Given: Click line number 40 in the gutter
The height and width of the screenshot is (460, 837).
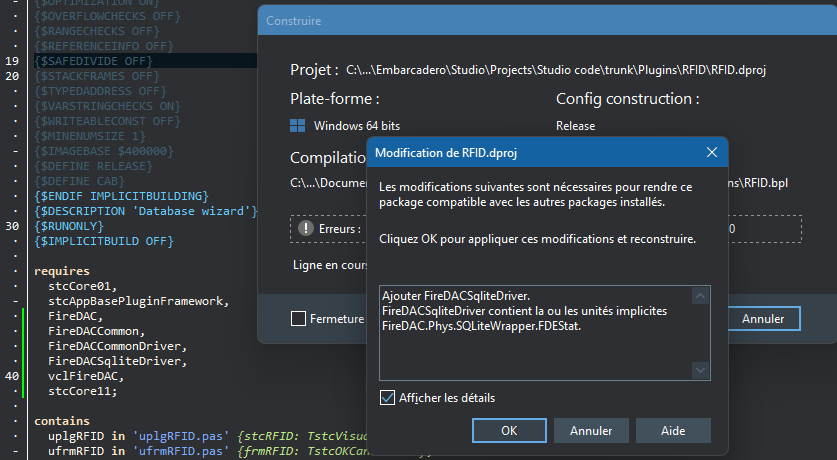Looking at the screenshot, I should (x=12, y=376).
